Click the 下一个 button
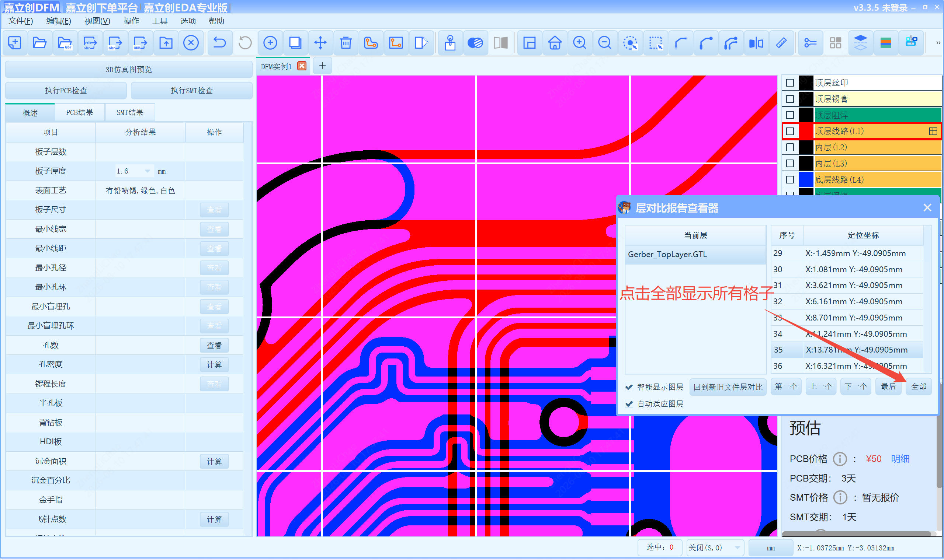This screenshot has height=560, width=944. [x=855, y=387]
